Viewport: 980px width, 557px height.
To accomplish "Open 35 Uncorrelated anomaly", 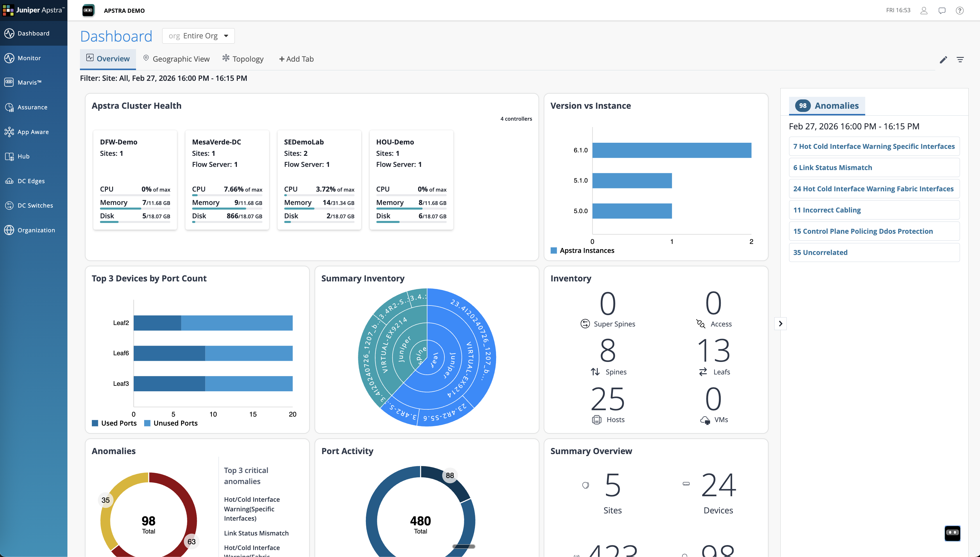I will [874, 253].
